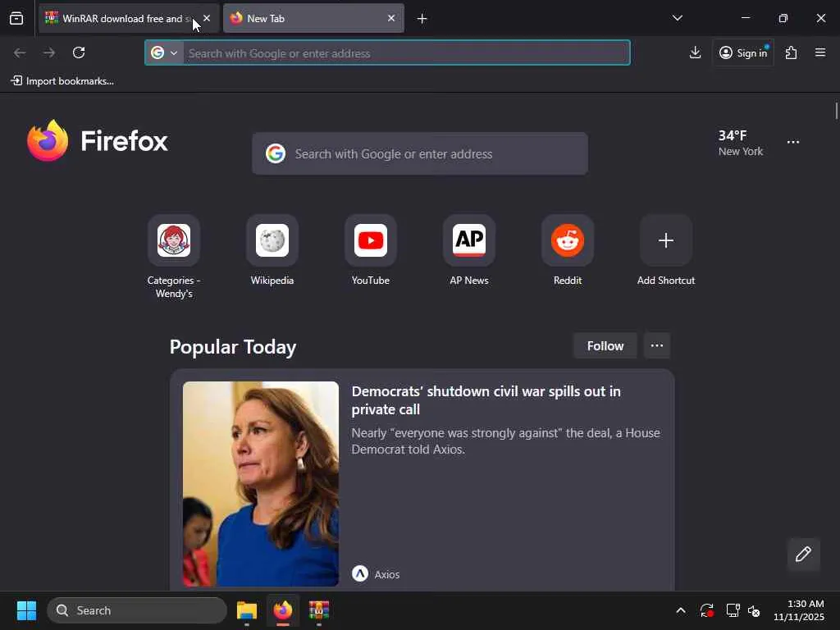
Task: Open a new tab with the plus button
Action: tap(422, 19)
